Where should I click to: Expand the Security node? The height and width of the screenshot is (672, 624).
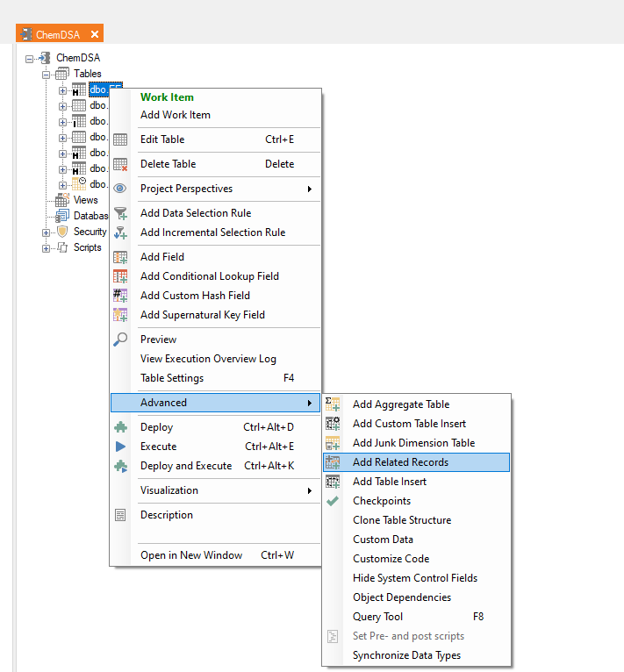click(46, 232)
